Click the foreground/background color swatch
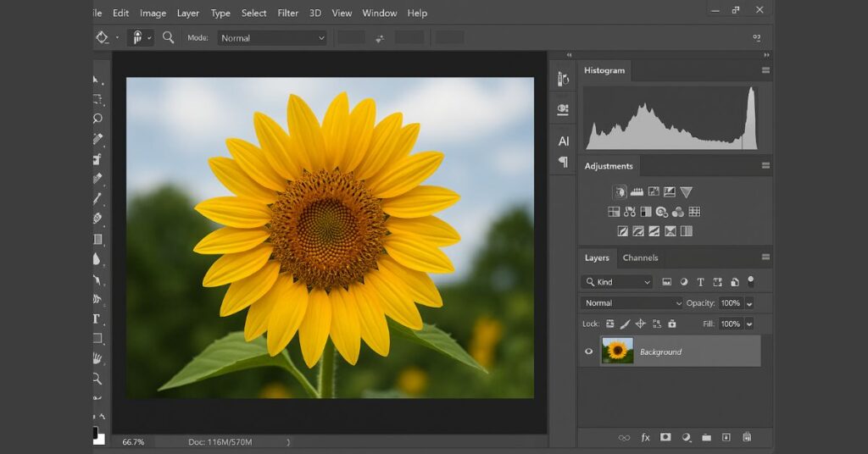Screen dimensions: 868x454 [x=98, y=435]
